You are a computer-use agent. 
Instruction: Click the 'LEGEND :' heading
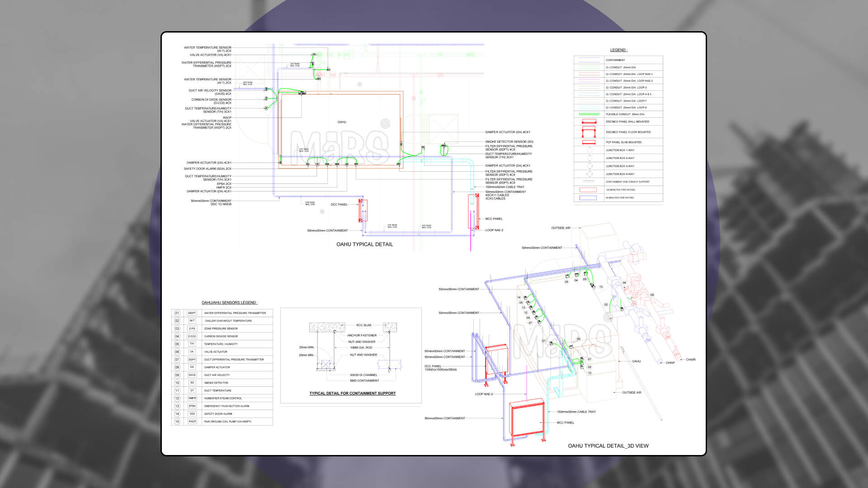click(x=618, y=50)
